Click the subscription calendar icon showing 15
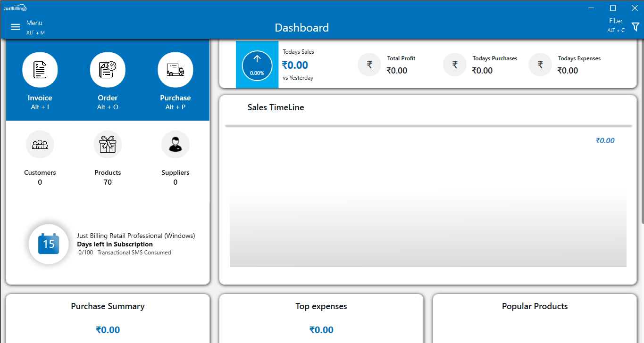Screen dimensions: 644x343 (49, 244)
